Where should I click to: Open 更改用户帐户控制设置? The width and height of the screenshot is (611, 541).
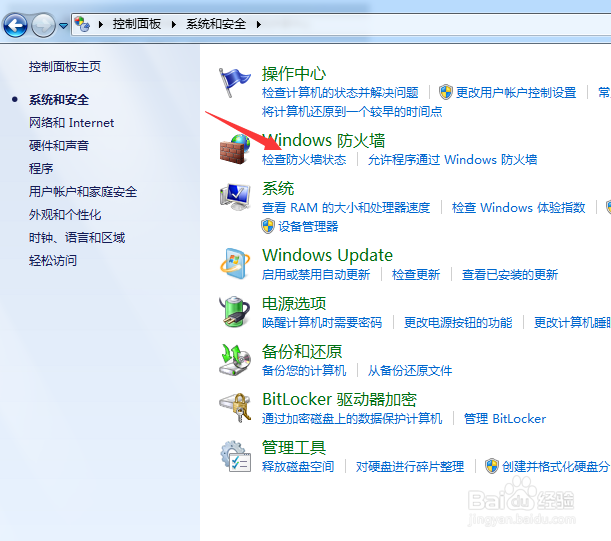(516, 93)
